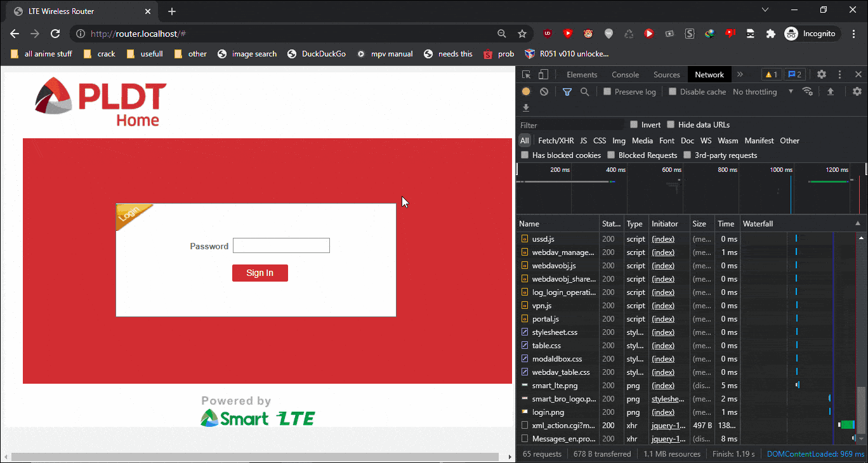Filter requests by JS type
This screenshot has width=868, height=463.
pos(583,141)
